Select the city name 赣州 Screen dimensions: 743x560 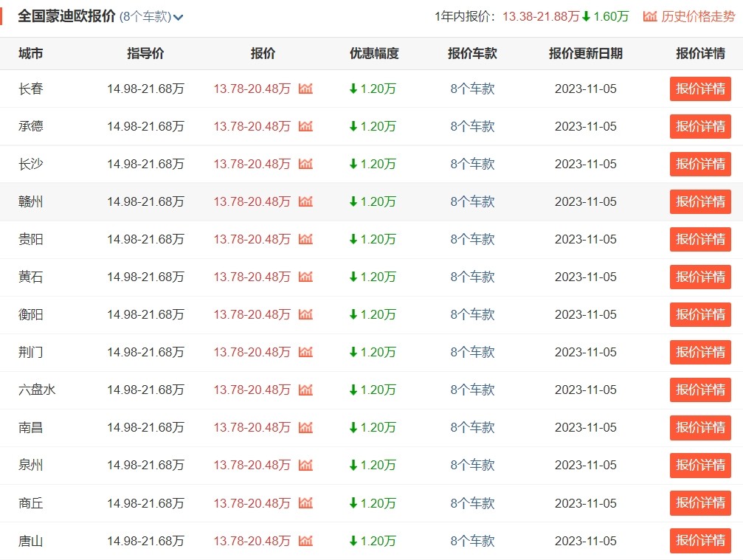click(31, 201)
